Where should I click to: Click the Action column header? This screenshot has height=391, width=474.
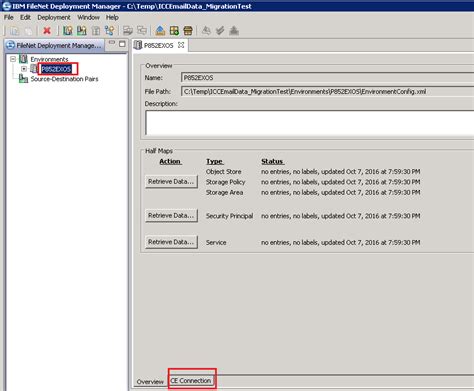(170, 161)
